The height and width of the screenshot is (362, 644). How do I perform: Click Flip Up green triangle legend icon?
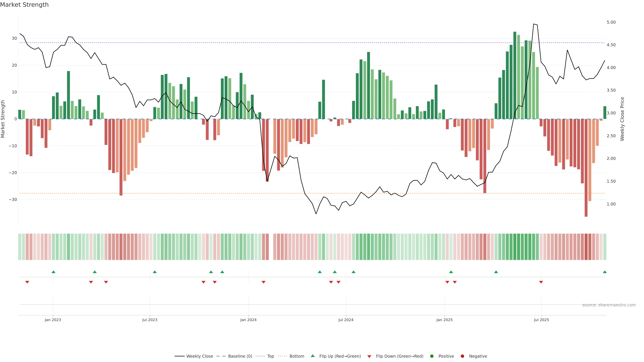click(x=312, y=356)
